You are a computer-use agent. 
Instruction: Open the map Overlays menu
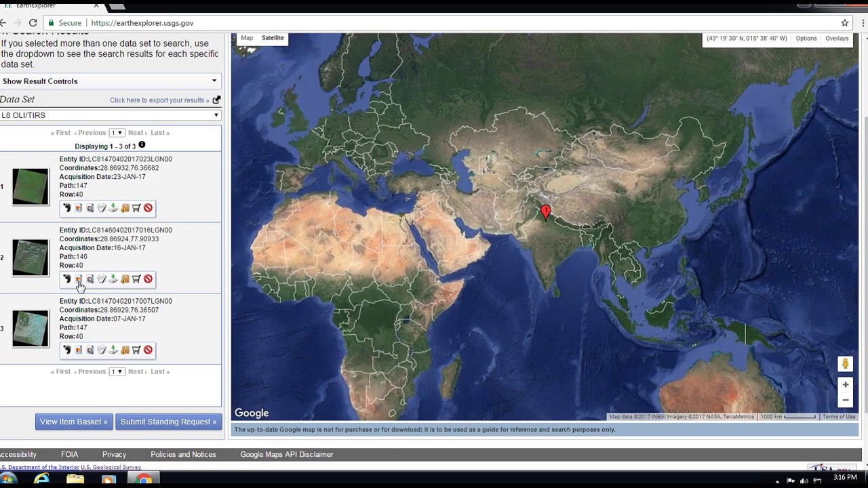837,39
